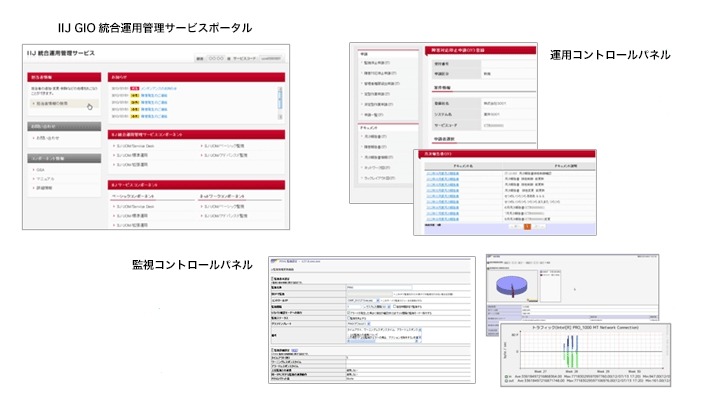This screenshot has height=403, width=708.
Task: Open 申請一覧 in the operations panel sidebar
Action: click(374, 115)
